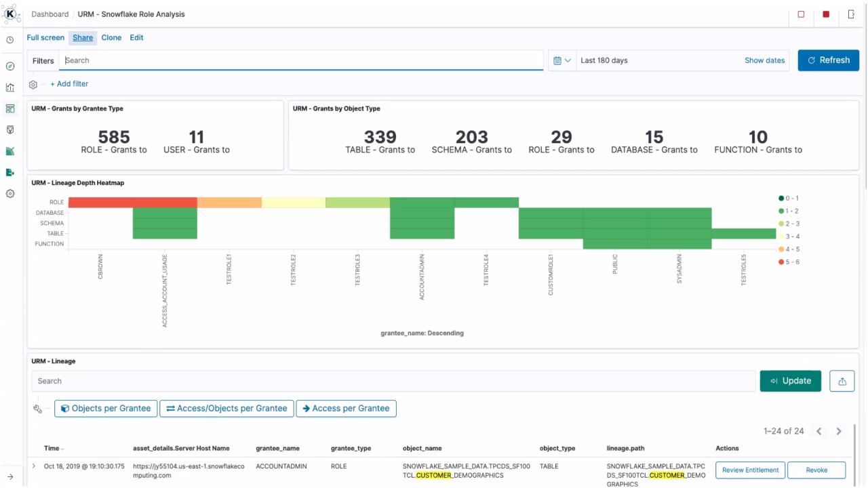Viewport: 868px width, 488px height.
Task: Click the Last 180 days time range
Action: click(x=604, y=60)
